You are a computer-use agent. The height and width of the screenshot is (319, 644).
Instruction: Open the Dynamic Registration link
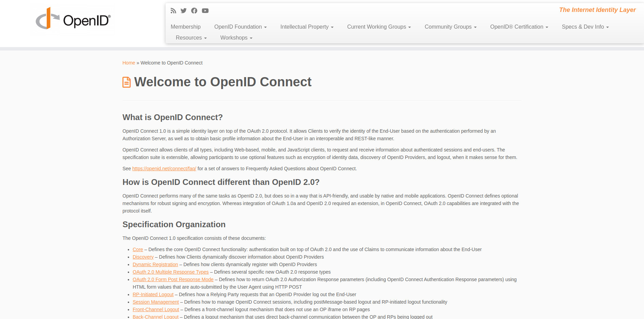tap(155, 264)
